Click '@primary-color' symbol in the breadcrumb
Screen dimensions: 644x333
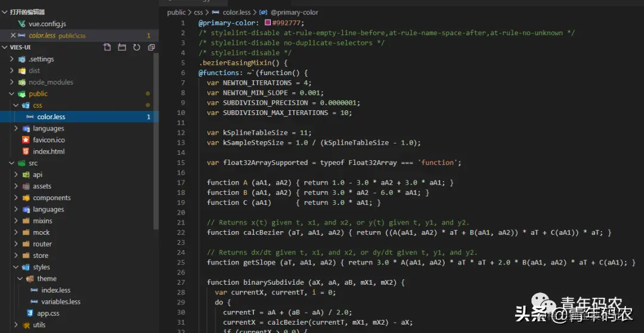[x=294, y=13]
